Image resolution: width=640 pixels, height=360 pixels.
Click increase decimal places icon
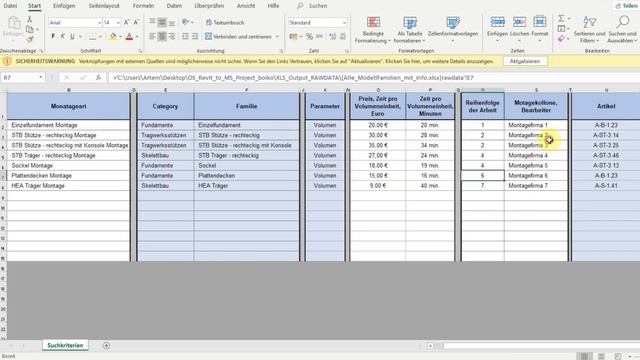point(333,36)
